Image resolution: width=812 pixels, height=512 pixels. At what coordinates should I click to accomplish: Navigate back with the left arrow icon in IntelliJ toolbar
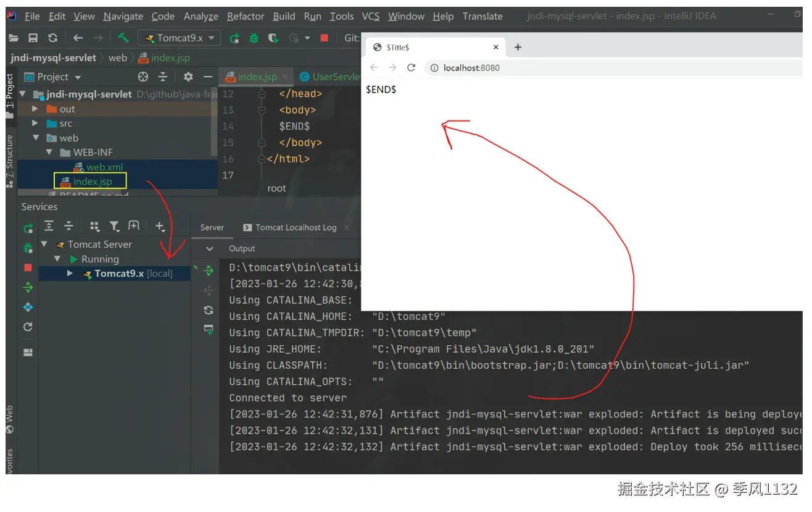78,38
